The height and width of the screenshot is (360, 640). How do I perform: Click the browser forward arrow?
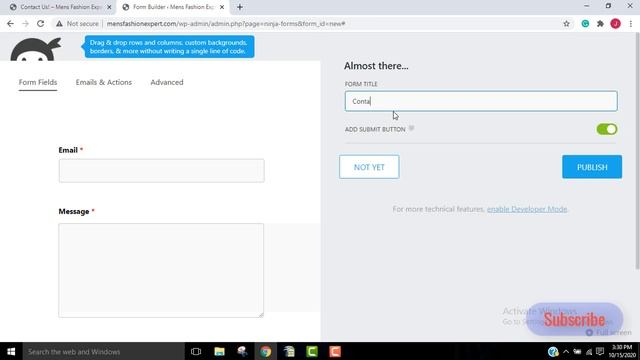coord(25,24)
